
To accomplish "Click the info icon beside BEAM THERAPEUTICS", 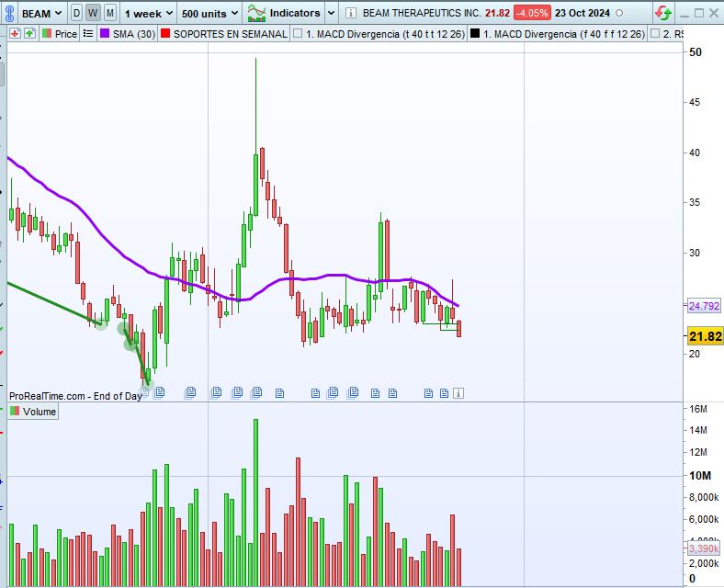I will point(350,13).
